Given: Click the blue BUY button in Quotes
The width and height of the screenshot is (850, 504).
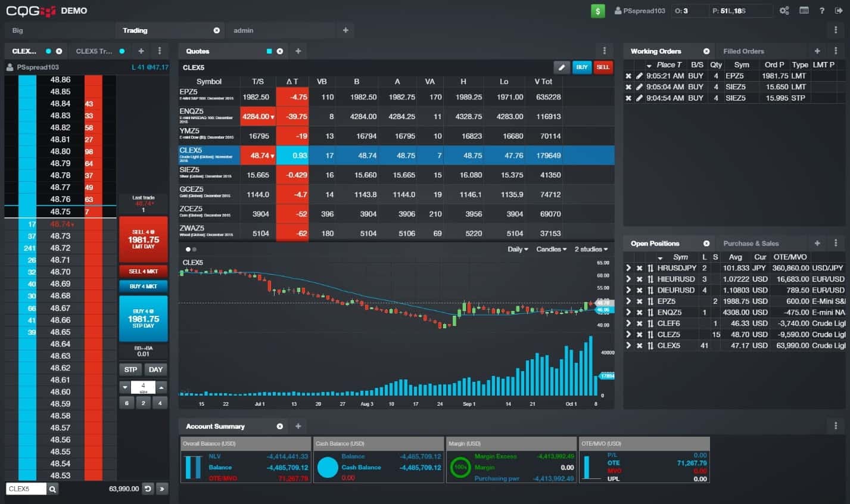Looking at the screenshot, I should point(582,67).
